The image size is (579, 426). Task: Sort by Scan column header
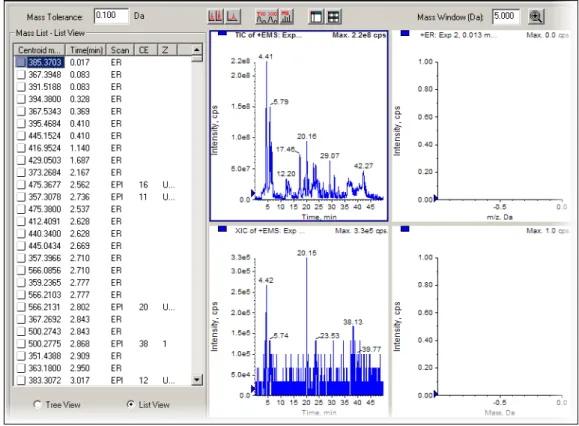click(120, 50)
